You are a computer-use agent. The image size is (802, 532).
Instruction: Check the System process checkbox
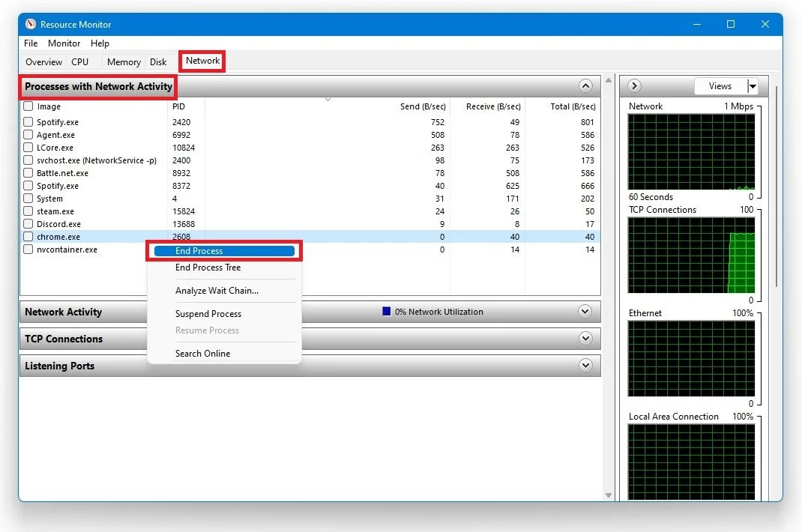pos(28,199)
